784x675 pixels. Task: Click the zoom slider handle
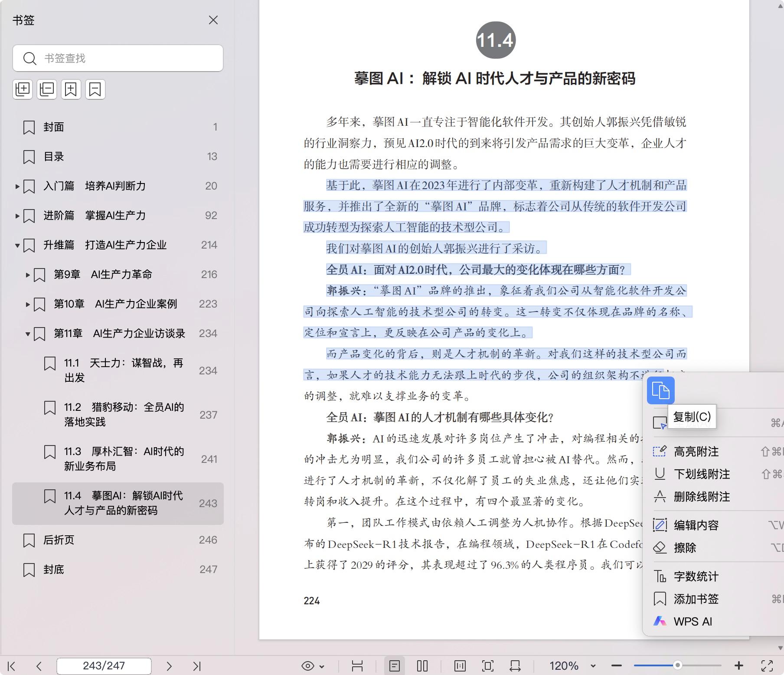[x=677, y=665]
